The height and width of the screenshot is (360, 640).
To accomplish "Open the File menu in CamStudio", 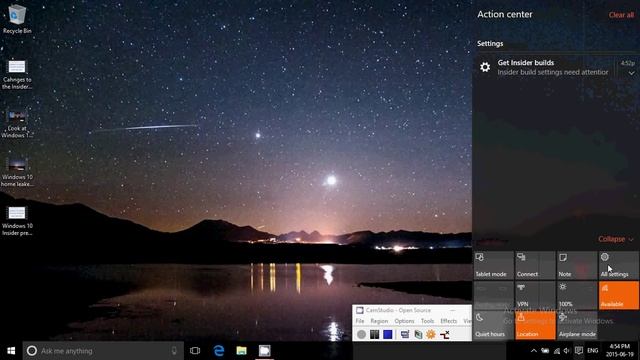I will (360, 321).
